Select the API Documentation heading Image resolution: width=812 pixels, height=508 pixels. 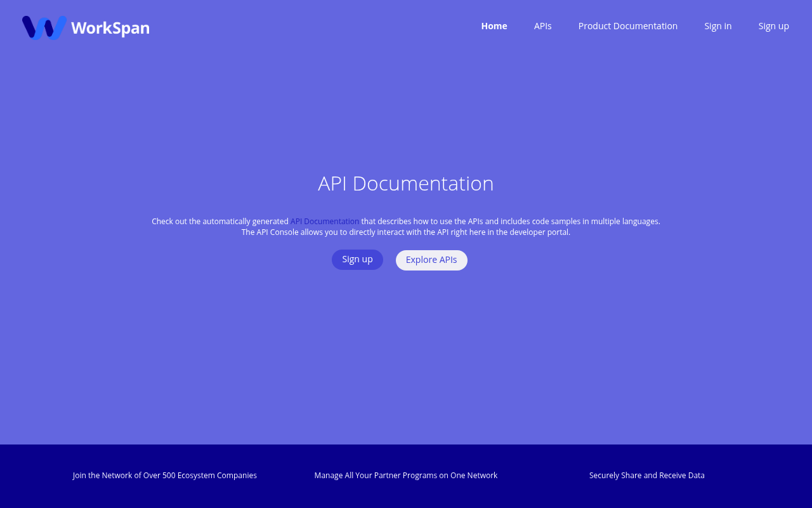[x=406, y=184]
